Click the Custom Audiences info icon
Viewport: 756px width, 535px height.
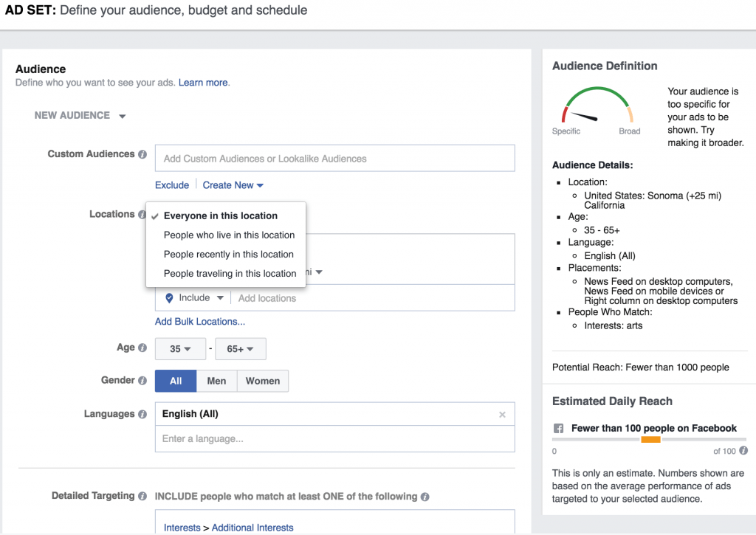point(142,154)
